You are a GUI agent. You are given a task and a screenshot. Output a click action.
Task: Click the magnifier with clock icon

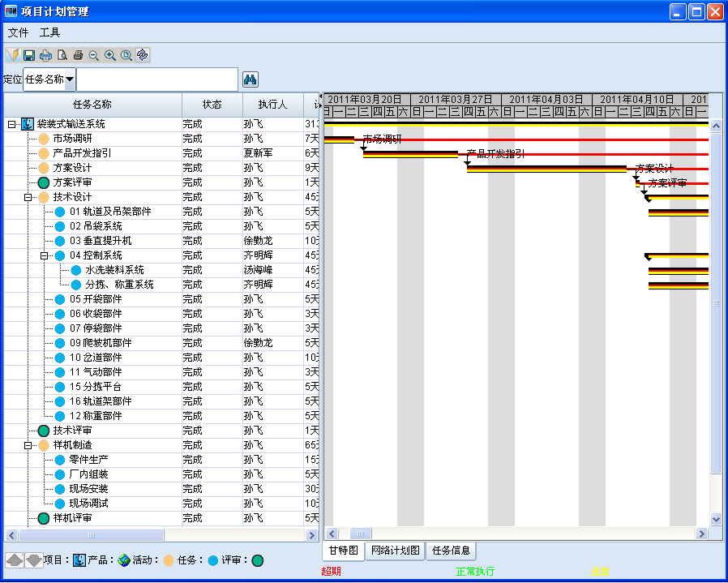(126, 55)
